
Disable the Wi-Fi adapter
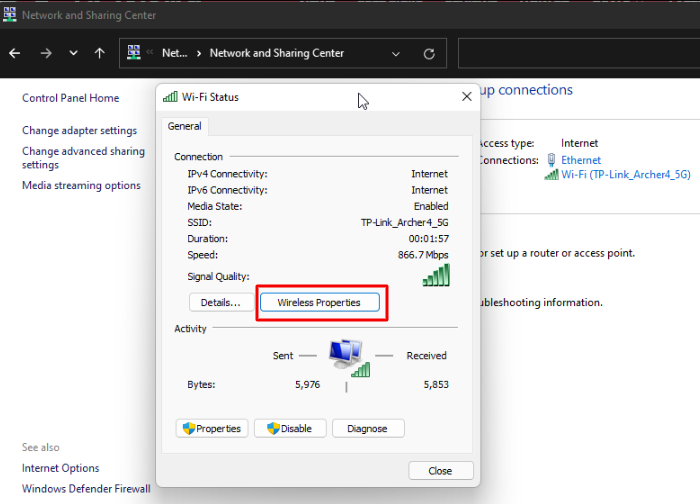[290, 429]
